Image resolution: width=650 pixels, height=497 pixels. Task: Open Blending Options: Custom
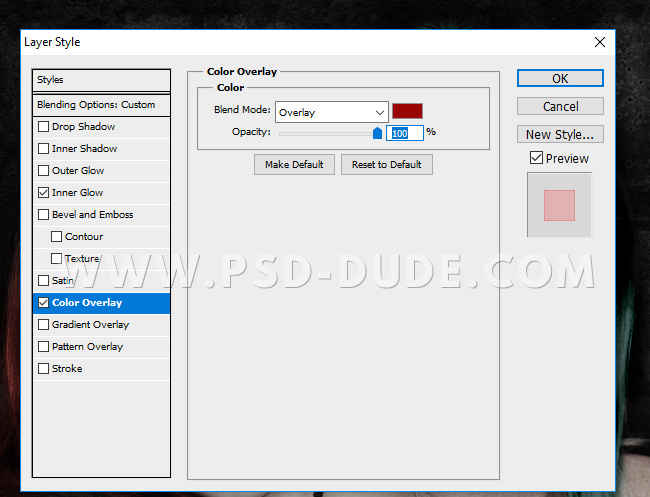point(102,105)
